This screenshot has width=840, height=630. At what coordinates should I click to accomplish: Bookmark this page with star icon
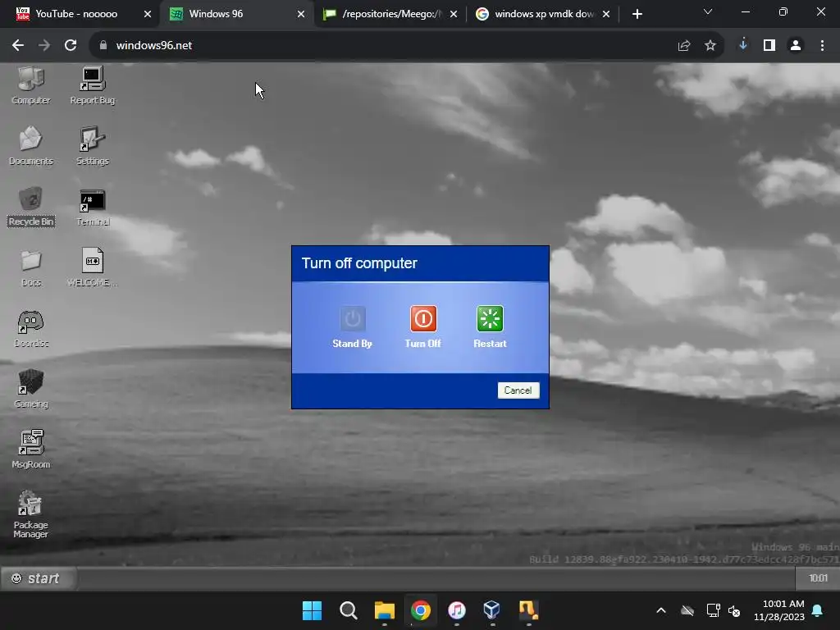point(710,46)
